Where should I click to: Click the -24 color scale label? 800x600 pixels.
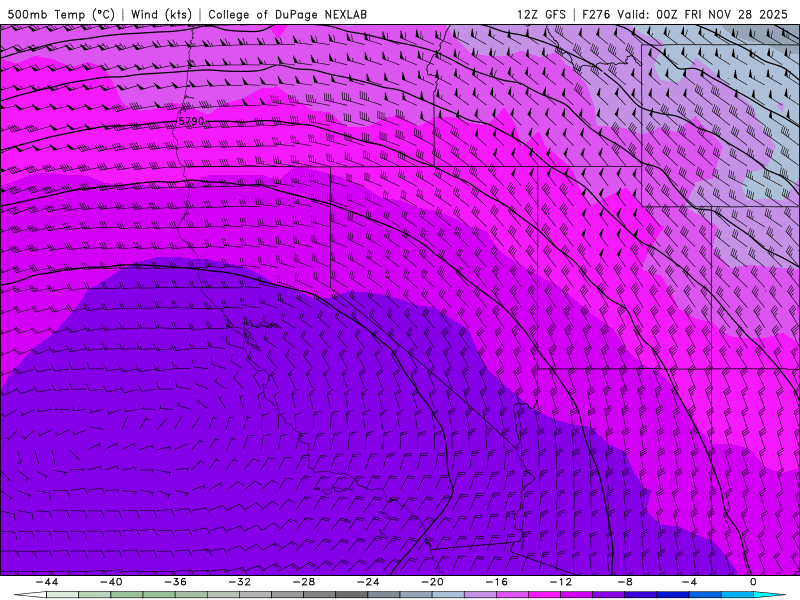368,582
